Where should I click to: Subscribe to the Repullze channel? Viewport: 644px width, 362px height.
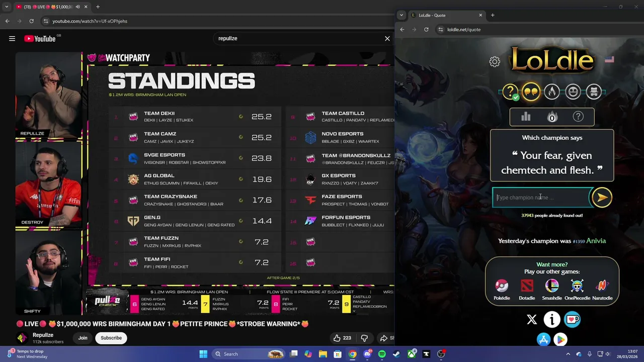coord(111,338)
